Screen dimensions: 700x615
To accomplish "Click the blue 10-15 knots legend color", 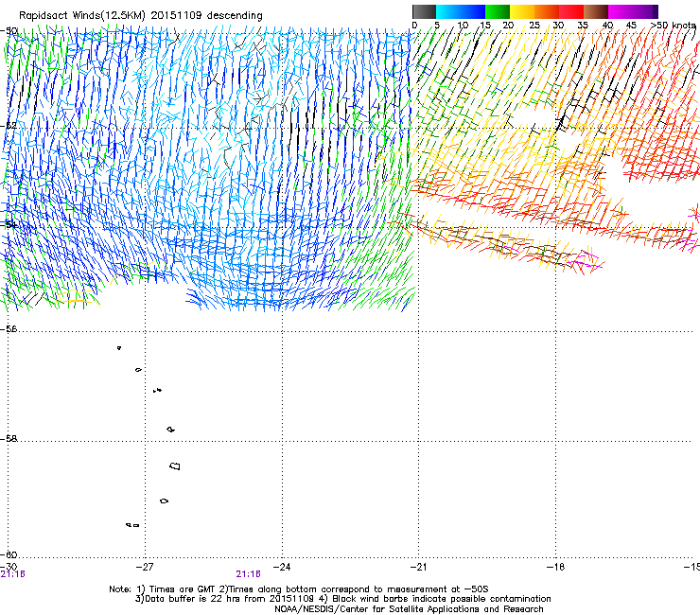I will [x=473, y=11].
